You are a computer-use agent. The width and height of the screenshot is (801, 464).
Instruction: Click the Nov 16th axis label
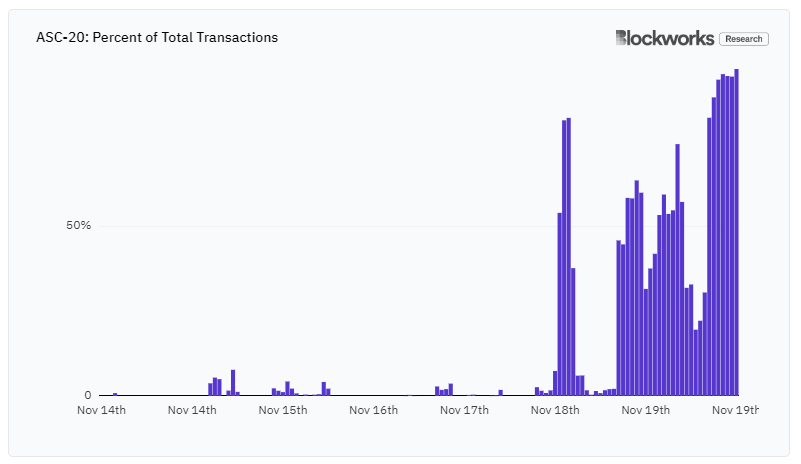tap(373, 410)
